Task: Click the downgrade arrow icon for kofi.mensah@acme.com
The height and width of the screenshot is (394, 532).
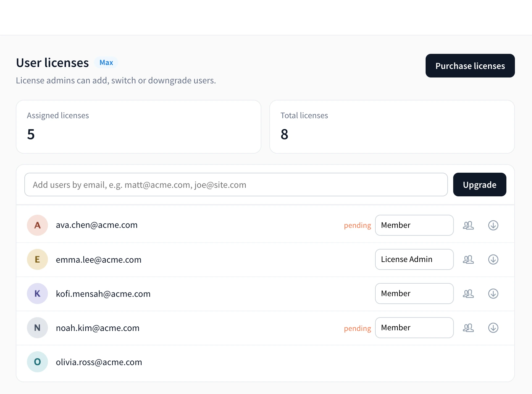Action: pos(493,294)
